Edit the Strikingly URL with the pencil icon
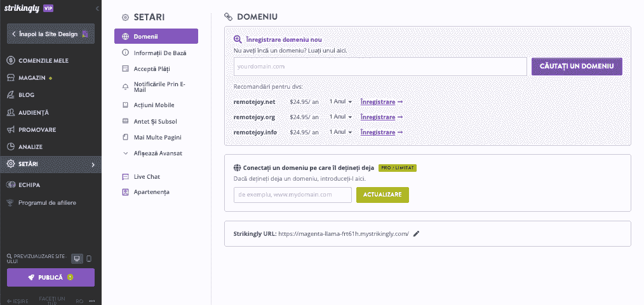Image resolution: width=644 pixels, height=305 pixels. coord(416,234)
